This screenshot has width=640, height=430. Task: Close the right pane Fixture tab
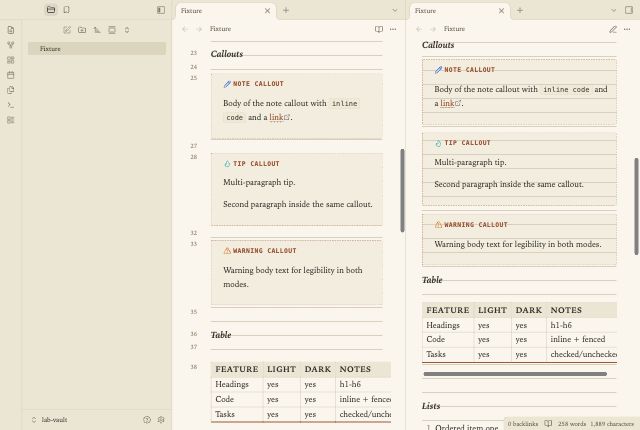pyautogui.click(x=501, y=11)
